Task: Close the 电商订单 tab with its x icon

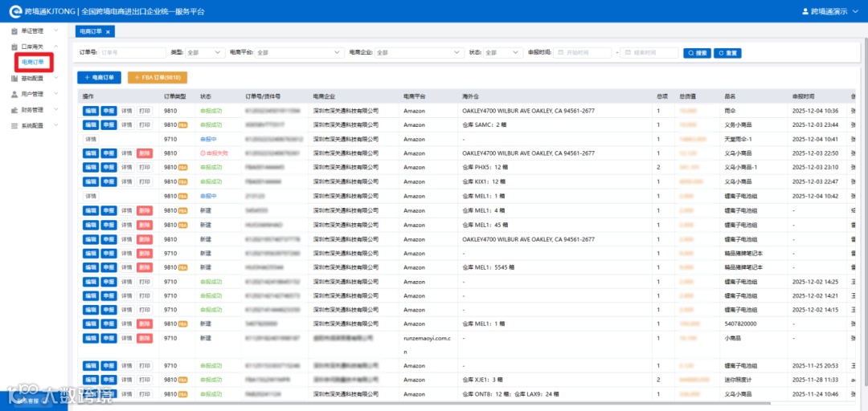Action: (108, 32)
